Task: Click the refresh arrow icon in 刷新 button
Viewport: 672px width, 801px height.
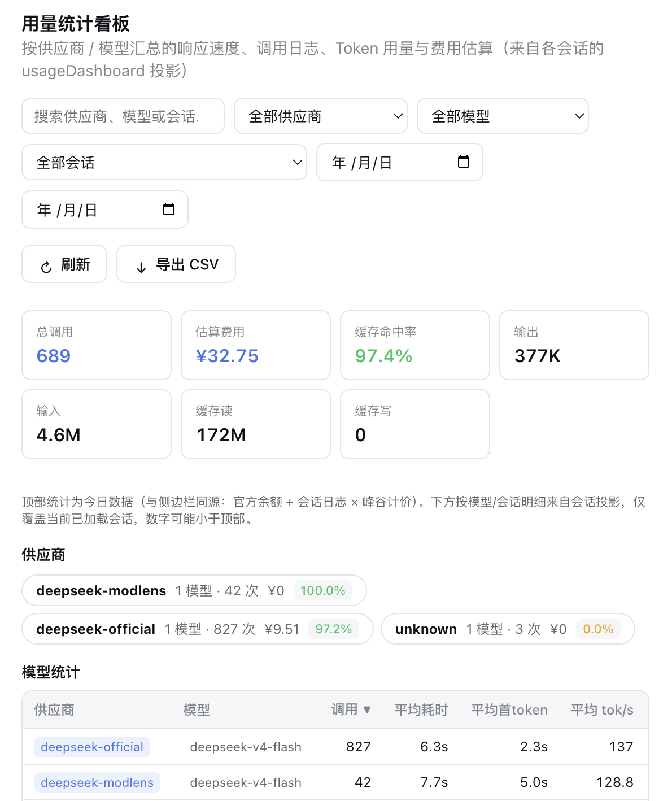Action: pos(46,267)
